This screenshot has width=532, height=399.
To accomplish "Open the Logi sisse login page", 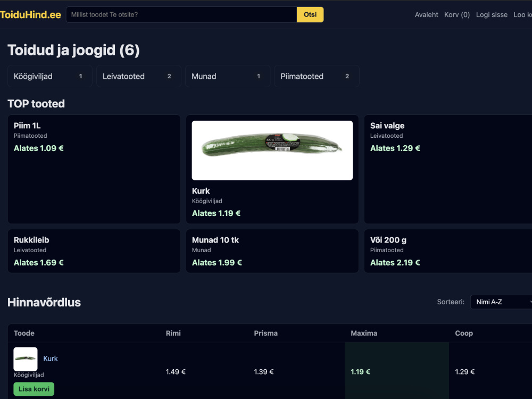I will [492, 14].
